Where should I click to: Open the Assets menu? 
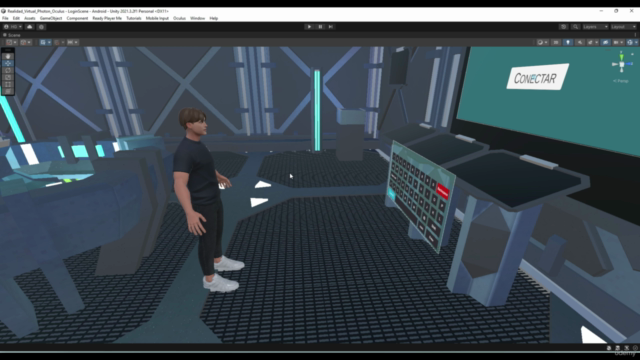click(x=29, y=18)
